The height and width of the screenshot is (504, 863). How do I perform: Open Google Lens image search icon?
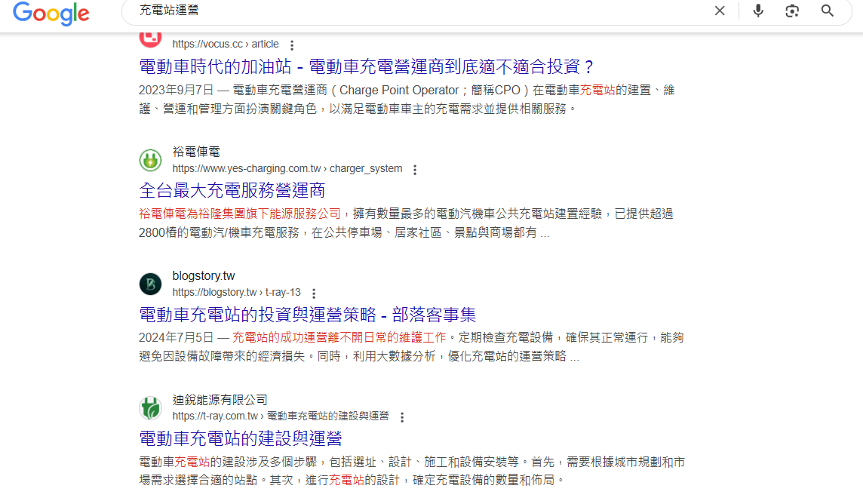792,11
